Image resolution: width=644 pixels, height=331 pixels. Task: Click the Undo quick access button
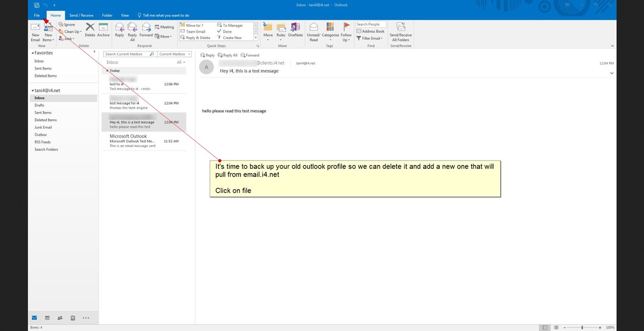click(46, 5)
